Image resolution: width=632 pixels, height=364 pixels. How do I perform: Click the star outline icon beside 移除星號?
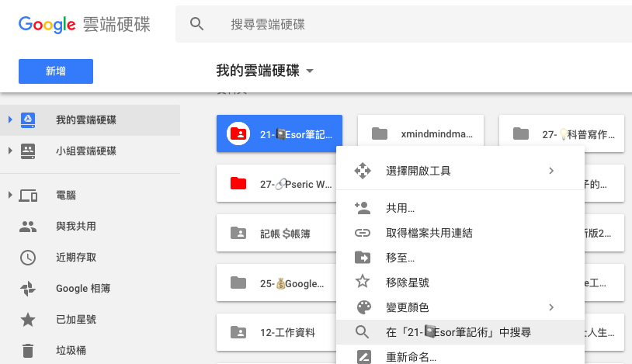[x=363, y=282]
